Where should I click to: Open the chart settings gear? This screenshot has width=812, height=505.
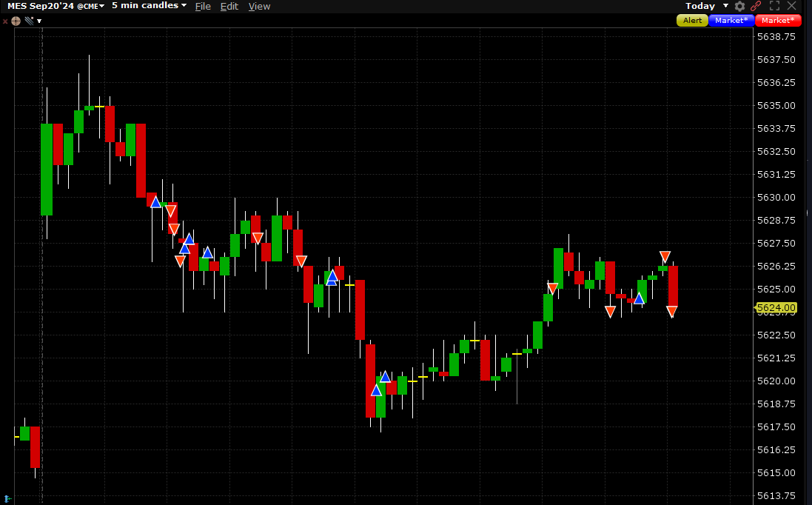[x=740, y=6]
